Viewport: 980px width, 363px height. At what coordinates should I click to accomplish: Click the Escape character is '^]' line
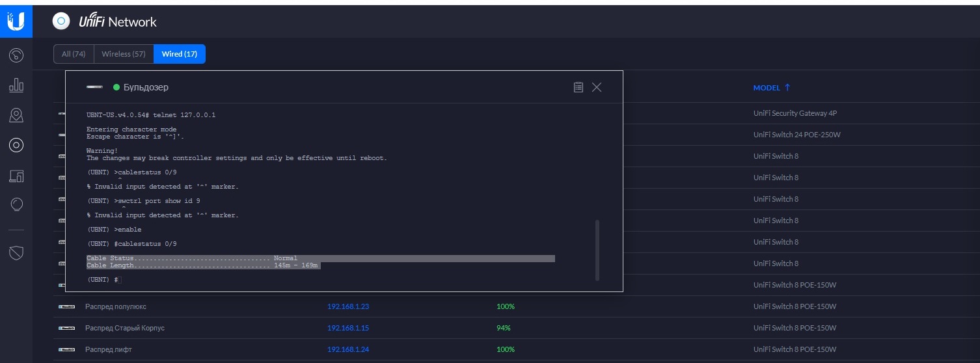(x=135, y=137)
